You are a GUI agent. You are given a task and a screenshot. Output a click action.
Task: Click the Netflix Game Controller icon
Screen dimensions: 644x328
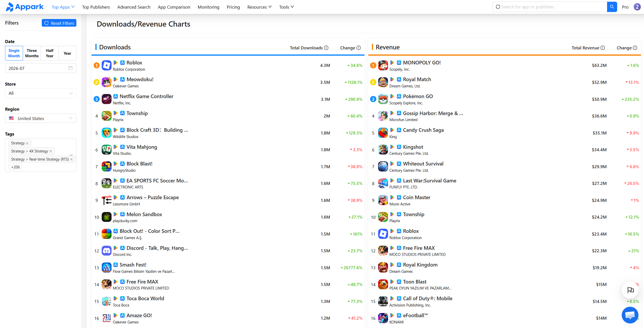(x=106, y=99)
